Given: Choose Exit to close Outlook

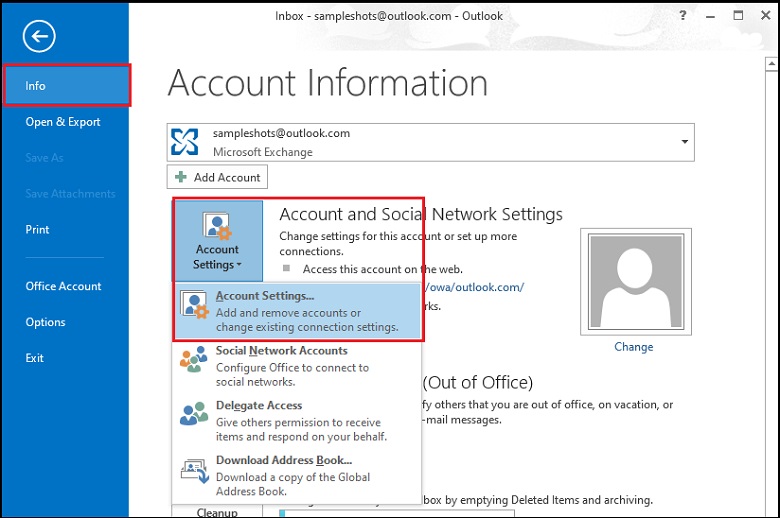Looking at the screenshot, I should [34, 358].
